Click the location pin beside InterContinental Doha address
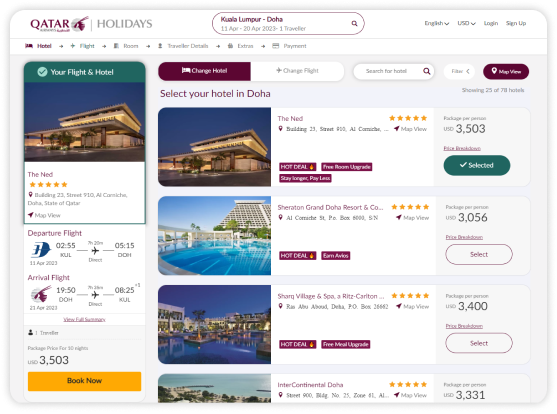The width and height of the screenshot is (557, 414). coord(281,395)
